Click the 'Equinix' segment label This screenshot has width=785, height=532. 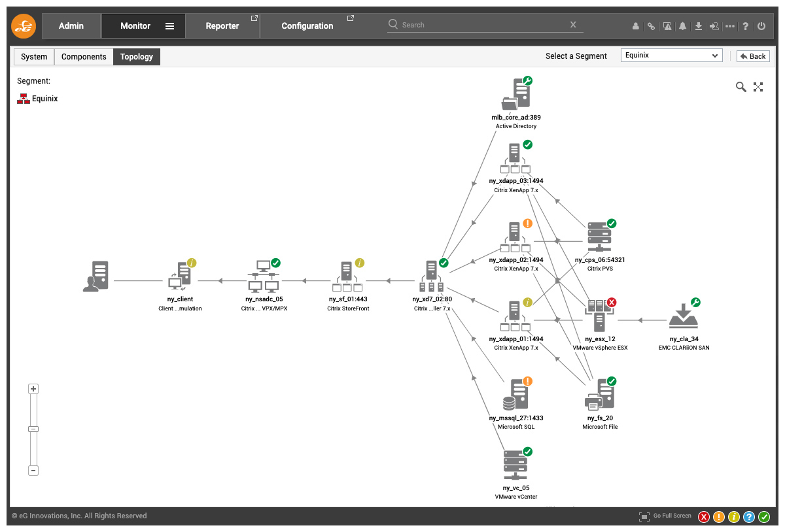coord(45,99)
